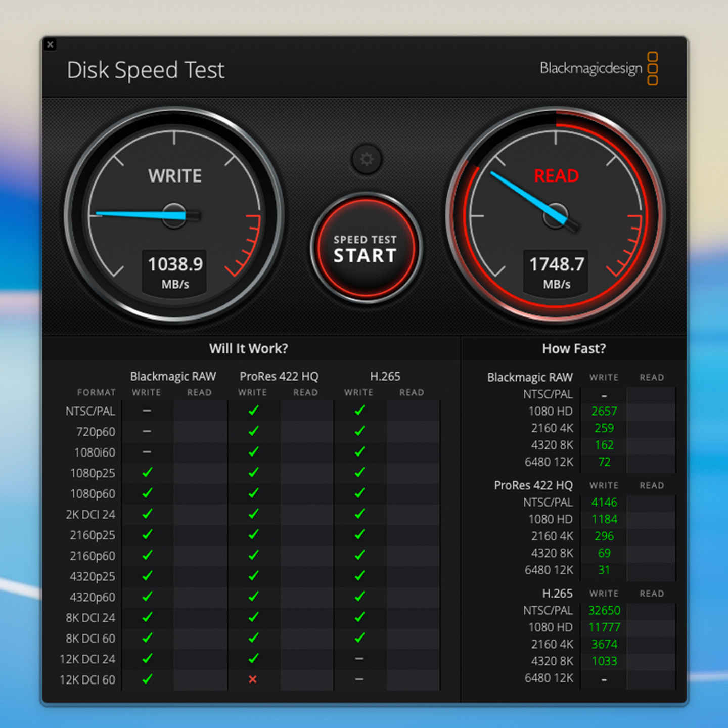728x728 pixels.
Task: Click H.265 NTSC/PAL write value 32650
Action: click(604, 611)
